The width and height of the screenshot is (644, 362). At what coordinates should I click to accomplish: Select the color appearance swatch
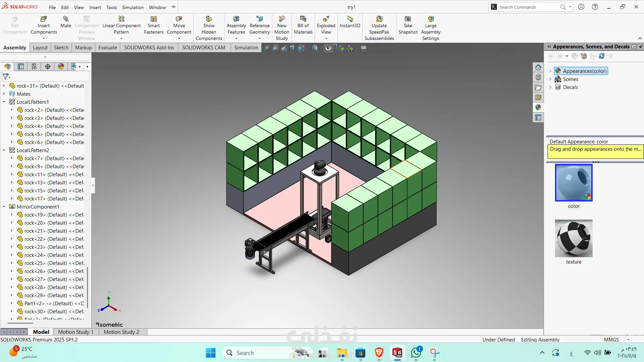pyautogui.click(x=574, y=183)
